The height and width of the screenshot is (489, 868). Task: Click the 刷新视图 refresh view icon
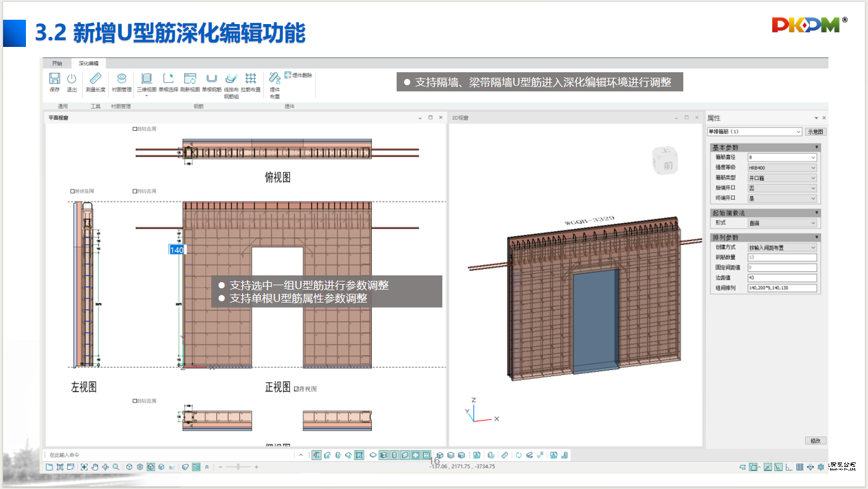pyautogui.click(x=190, y=79)
